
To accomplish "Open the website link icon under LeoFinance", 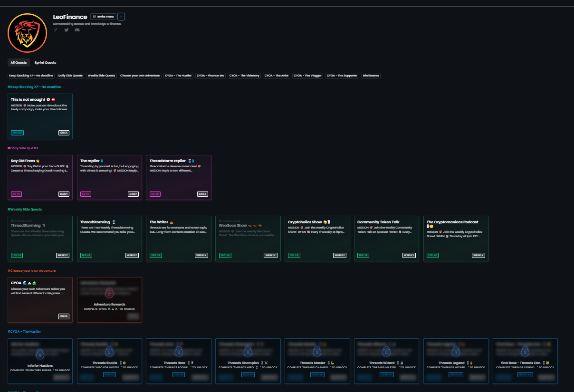I will [56, 30].
